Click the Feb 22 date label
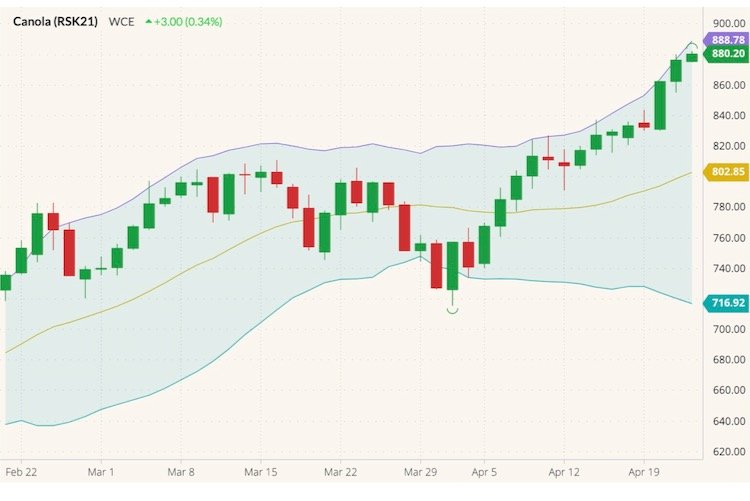 coord(21,470)
